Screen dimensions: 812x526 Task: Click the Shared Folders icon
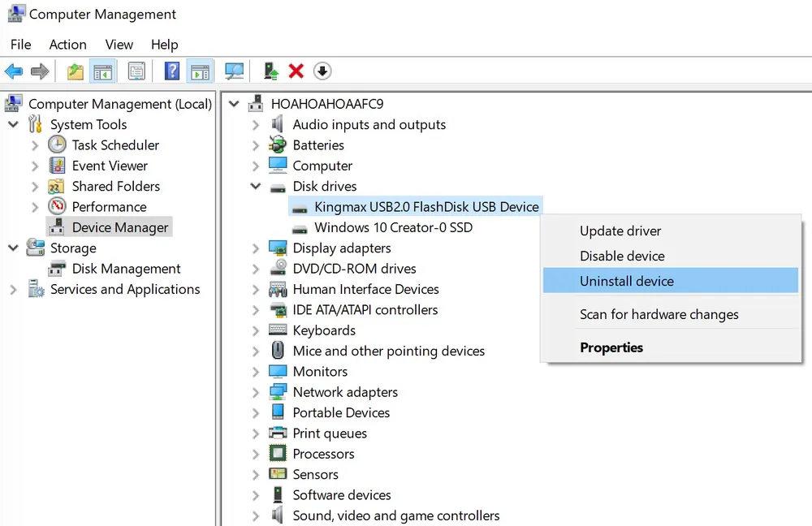point(56,187)
